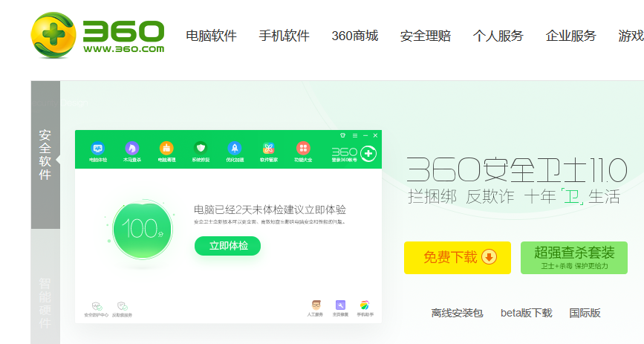Open the 安全理赔 (security claims) menu item
Viewport: 644px width, 344px height.
pyautogui.click(x=426, y=36)
